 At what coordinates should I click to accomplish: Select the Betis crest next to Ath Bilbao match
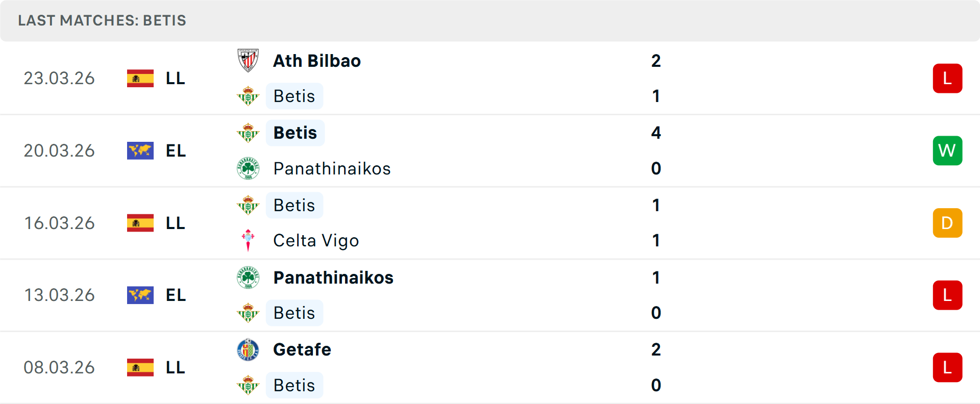pos(248,96)
